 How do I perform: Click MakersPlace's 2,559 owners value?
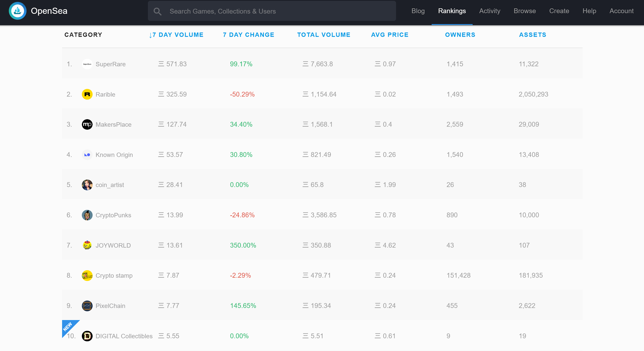455,124
